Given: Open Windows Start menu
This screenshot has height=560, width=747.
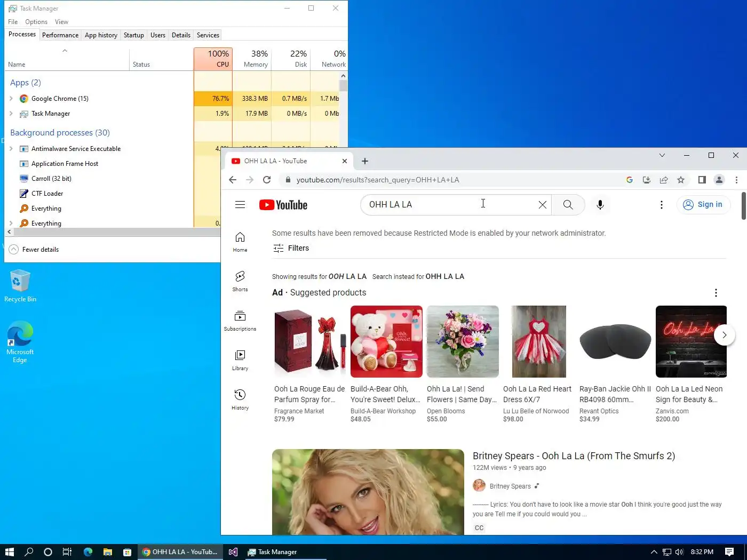Looking at the screenshot, I should pos(9,552).
